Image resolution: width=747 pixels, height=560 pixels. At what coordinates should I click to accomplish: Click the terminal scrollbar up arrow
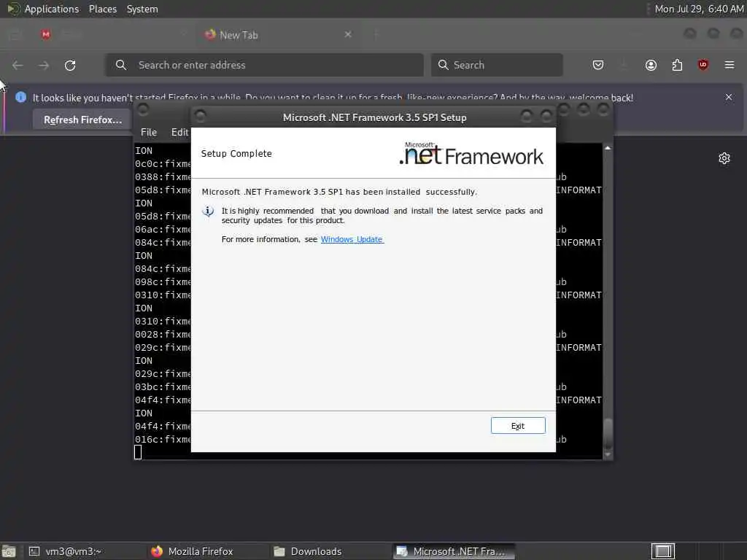click(x=608, y=148)
